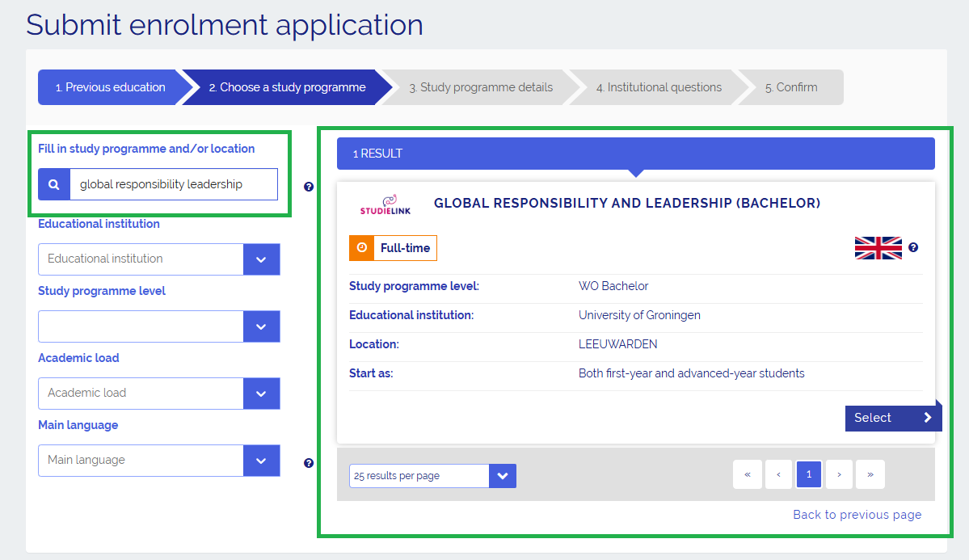Expand the Main language dropdown

click(261, 461)
